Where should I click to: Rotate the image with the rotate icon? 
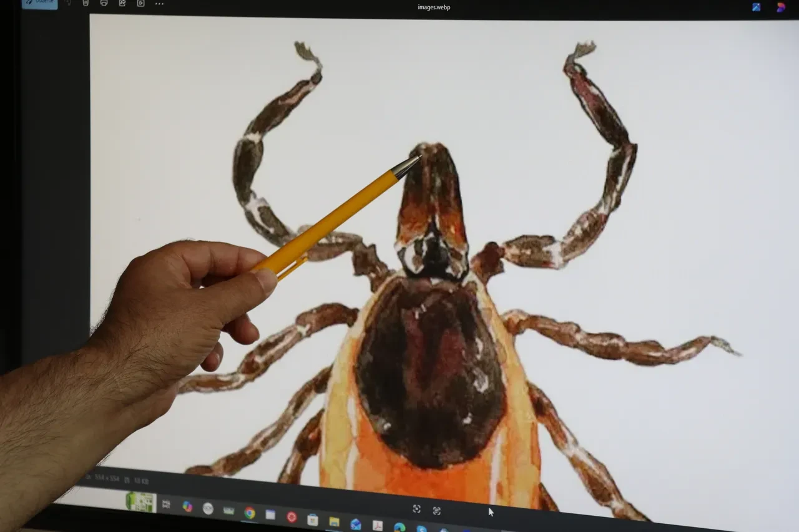(x=67, y=3)
